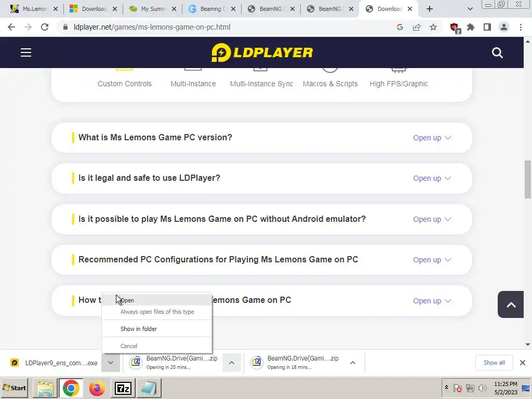The width and height of the screenshot is (532, 399).
Task: Click Show all downloads button
Action: click(x=494, y=363)
